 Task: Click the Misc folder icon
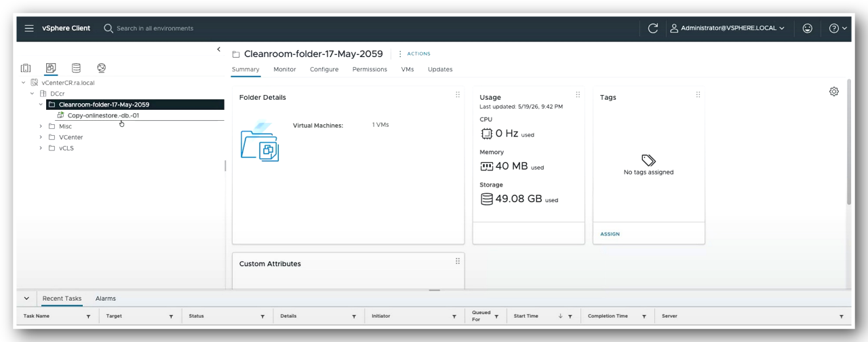(x=52, y=126)
